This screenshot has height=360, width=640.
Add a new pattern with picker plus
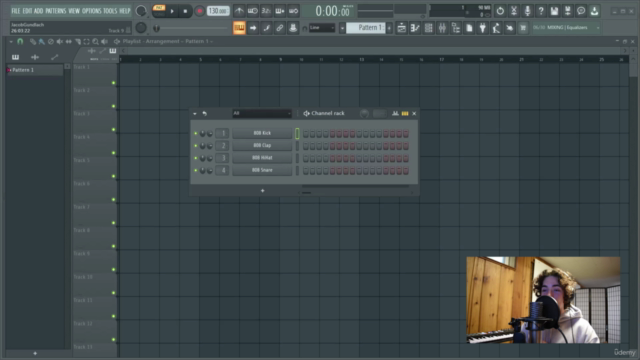pos(35,353)
